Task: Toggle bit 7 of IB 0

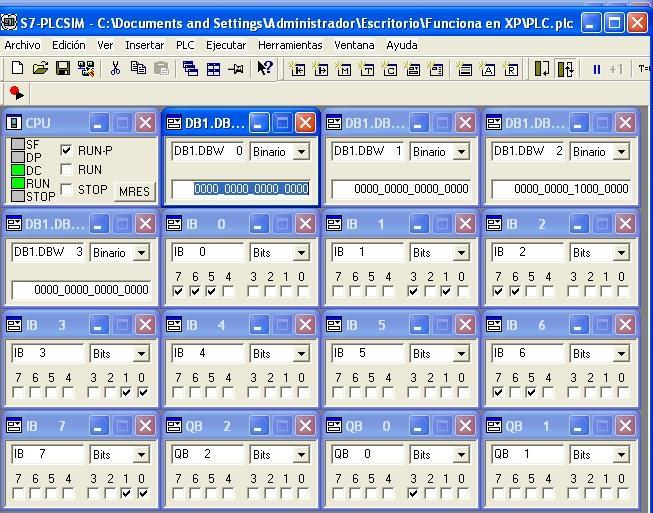Action: pos(178,291)
